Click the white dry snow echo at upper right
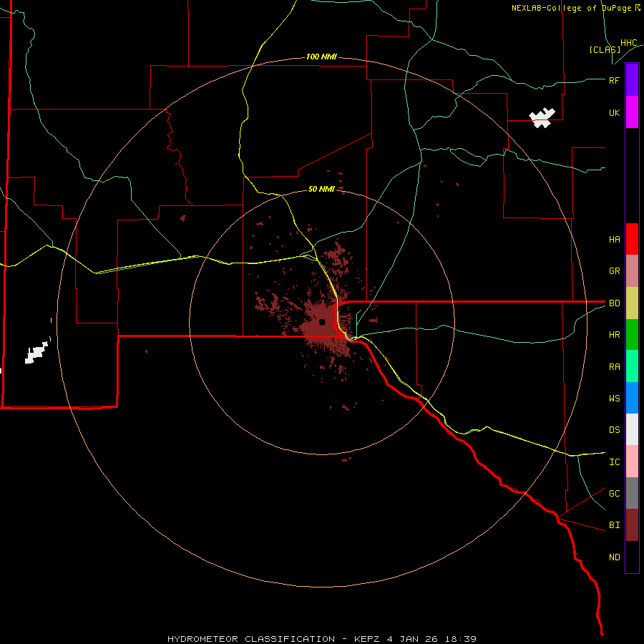 coord(542,118)
